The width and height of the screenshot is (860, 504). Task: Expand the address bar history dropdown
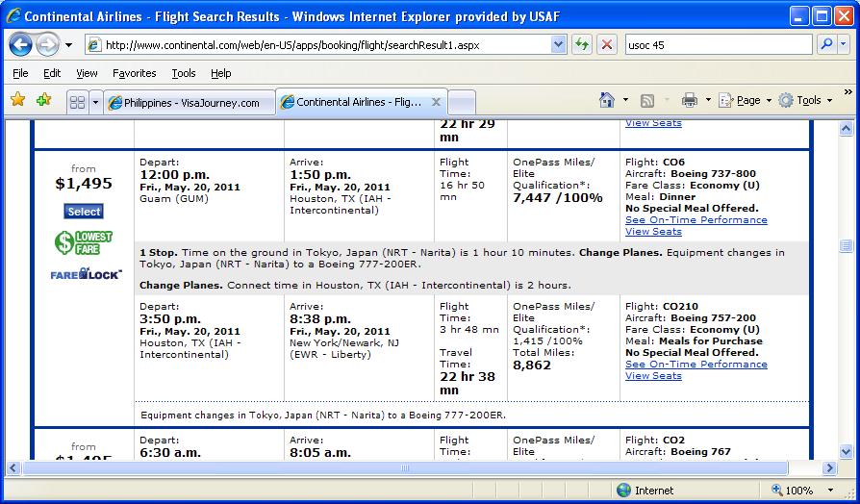point(558,45)
